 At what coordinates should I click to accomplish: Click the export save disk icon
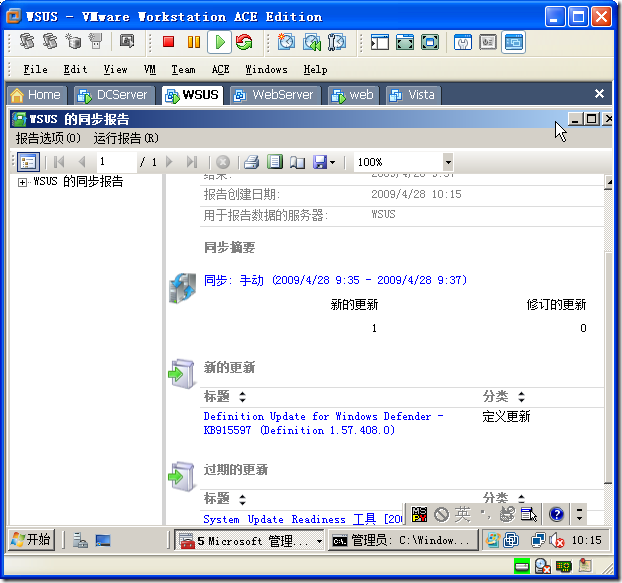point(320,162)
